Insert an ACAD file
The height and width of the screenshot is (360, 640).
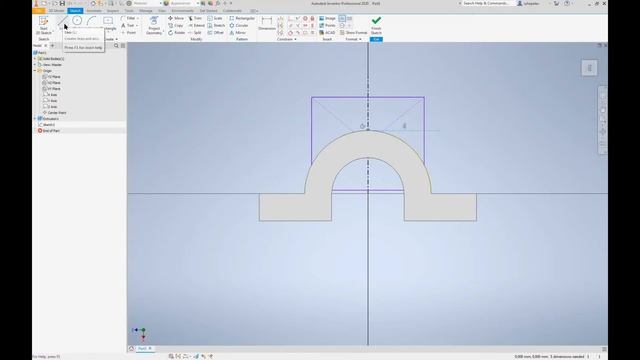[327, 33]
